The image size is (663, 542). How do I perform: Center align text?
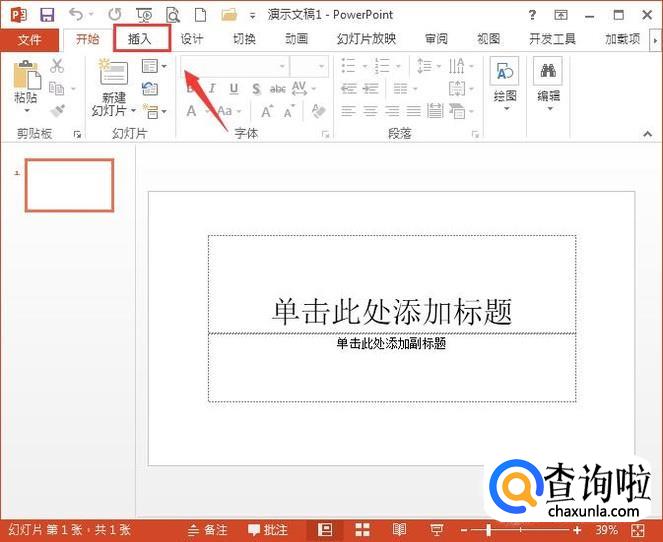pos(370,112)
